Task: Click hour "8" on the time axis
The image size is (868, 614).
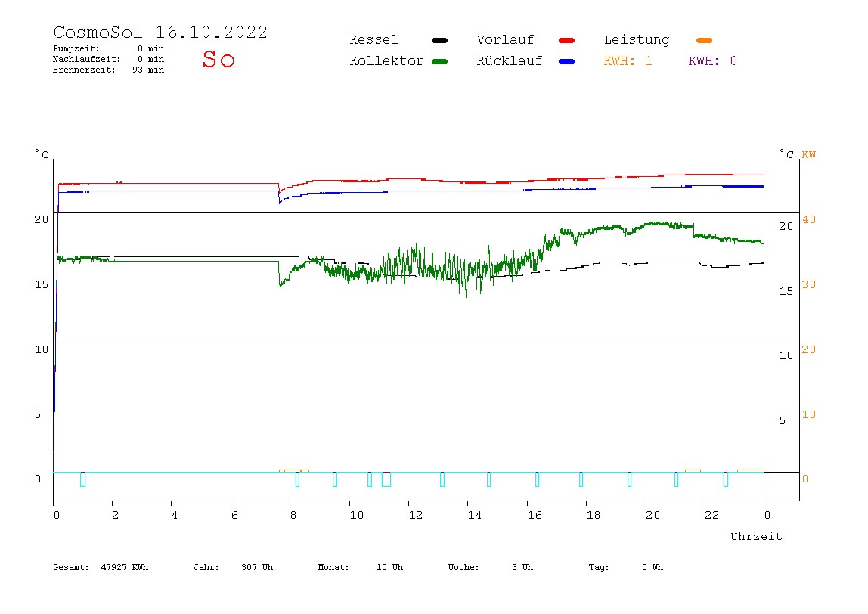Action: (x=293, y=515)
